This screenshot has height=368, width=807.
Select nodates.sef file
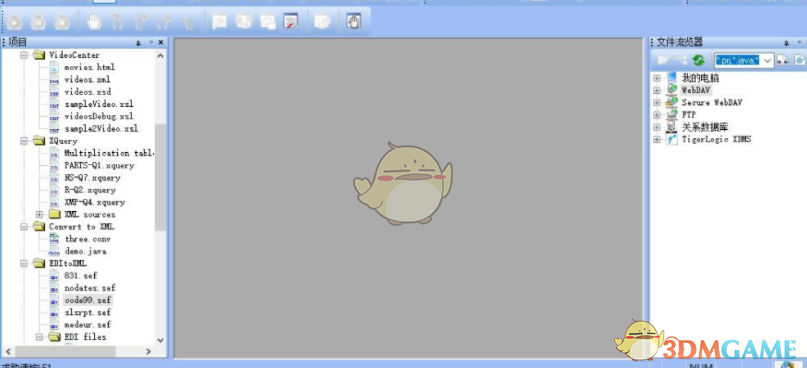90,288
